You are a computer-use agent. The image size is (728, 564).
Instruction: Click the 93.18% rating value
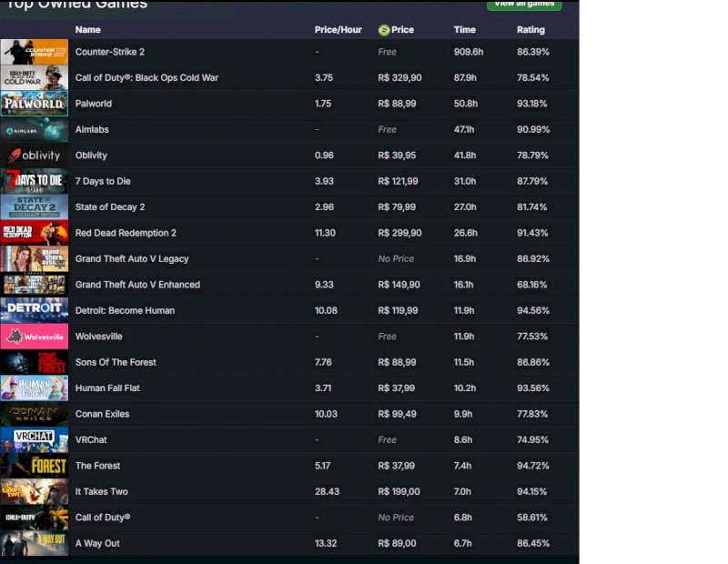click(532, 104)
